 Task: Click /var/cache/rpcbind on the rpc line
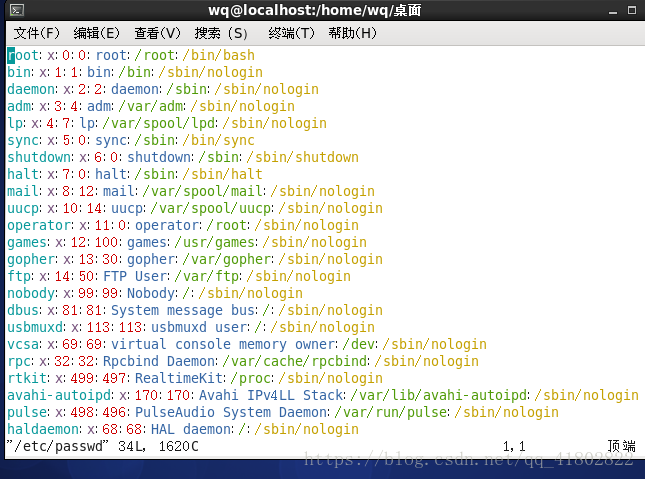[295, 361]
